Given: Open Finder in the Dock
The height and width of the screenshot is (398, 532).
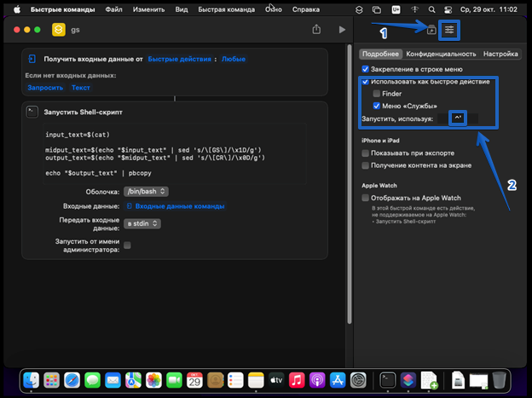Looking at the screenshot, I should click(32, 378).
